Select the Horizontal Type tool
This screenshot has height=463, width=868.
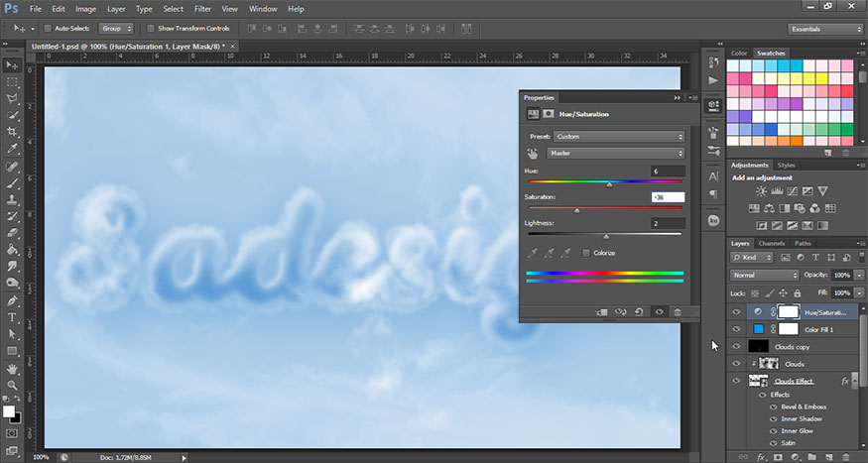[13, 317]
